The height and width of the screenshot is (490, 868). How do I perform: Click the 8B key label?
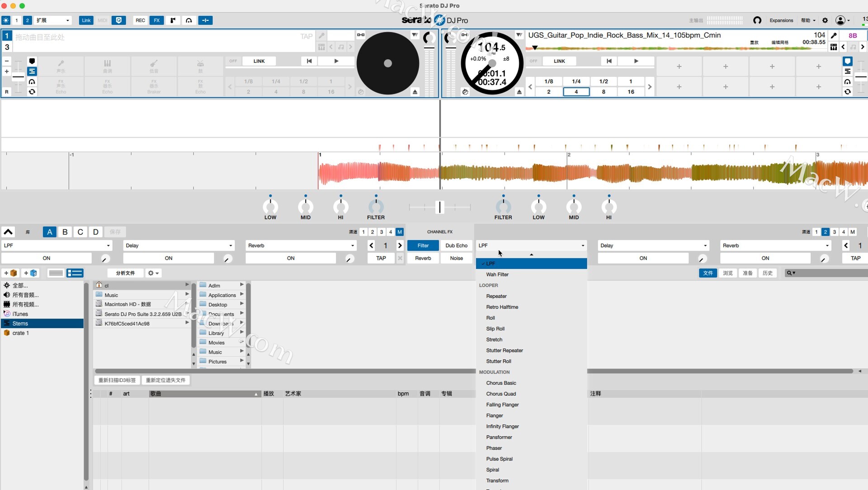pos(853,35)
